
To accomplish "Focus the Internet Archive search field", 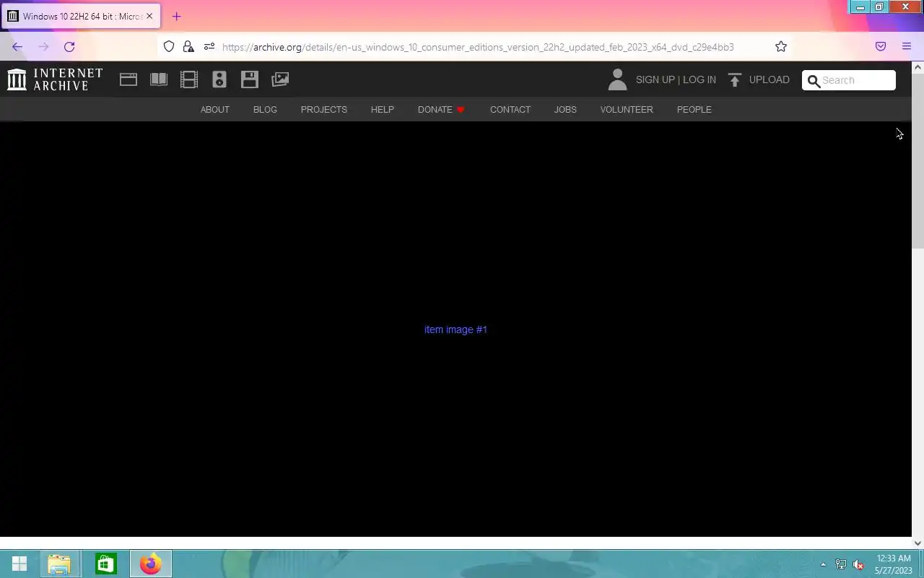I will tap(849, 80).
